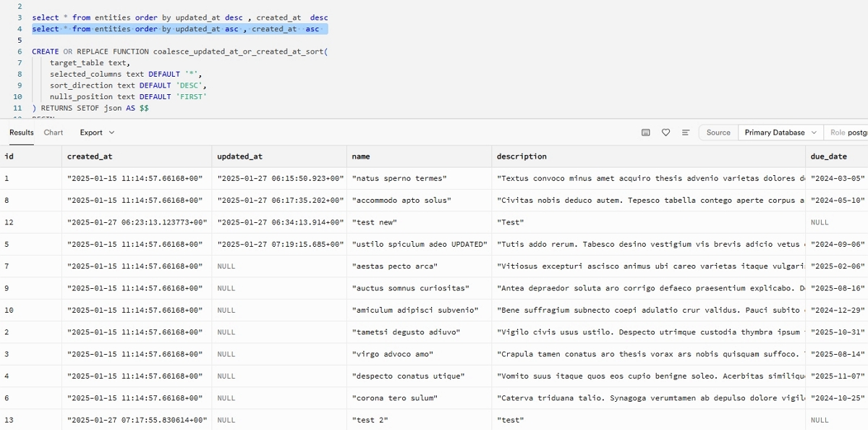Select the Results tab
Image resolution: width=868 pixels, height=430 pixels.
22,132
